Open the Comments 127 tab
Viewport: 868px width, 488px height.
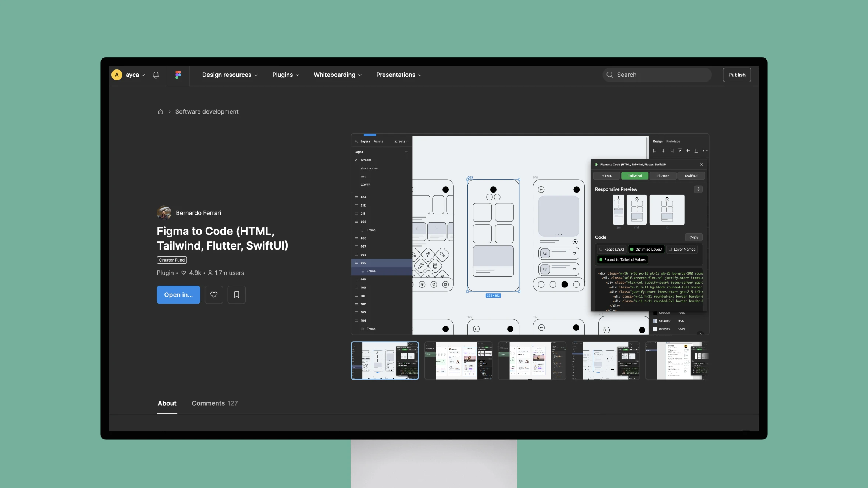coord(215,403)
